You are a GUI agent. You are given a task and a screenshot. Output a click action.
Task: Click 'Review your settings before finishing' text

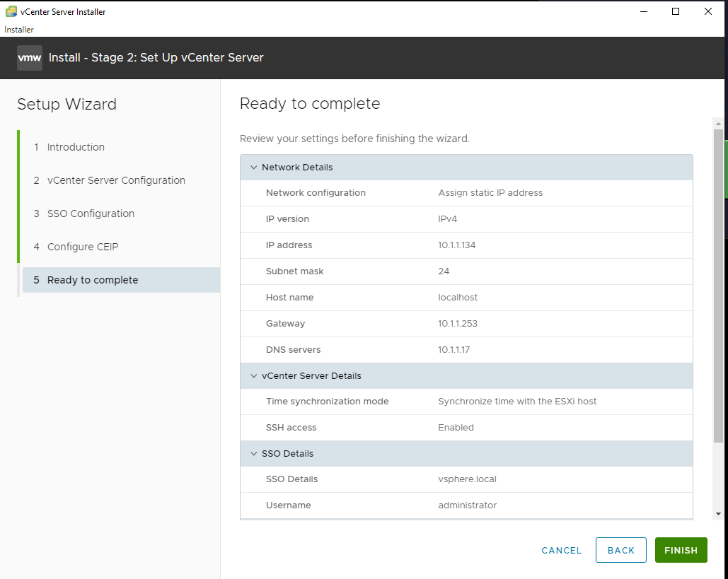click(x=354, y=139)
